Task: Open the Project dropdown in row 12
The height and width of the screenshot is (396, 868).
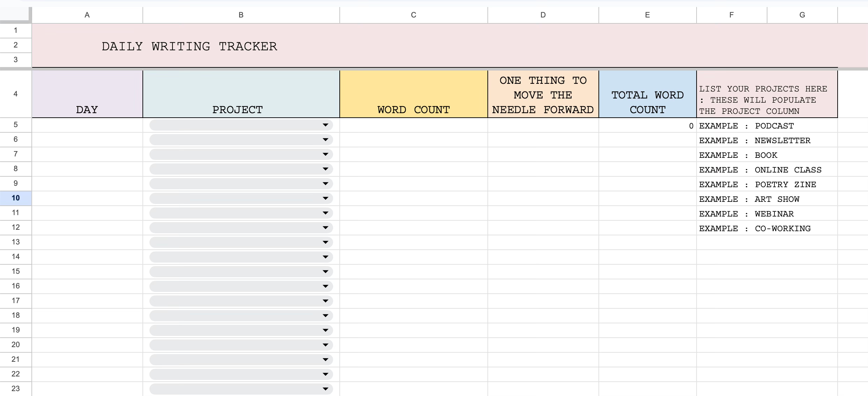Action: point(325,228)
